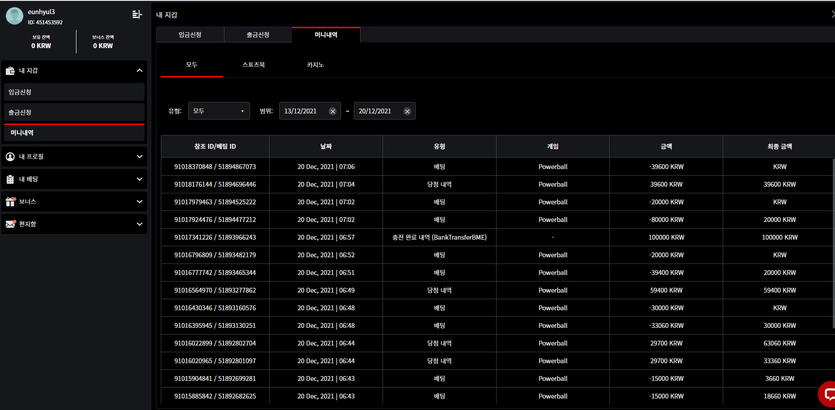Open 출금신청 in the sidebar
This screenshot has height=410, width=835.
click(74, 113)
